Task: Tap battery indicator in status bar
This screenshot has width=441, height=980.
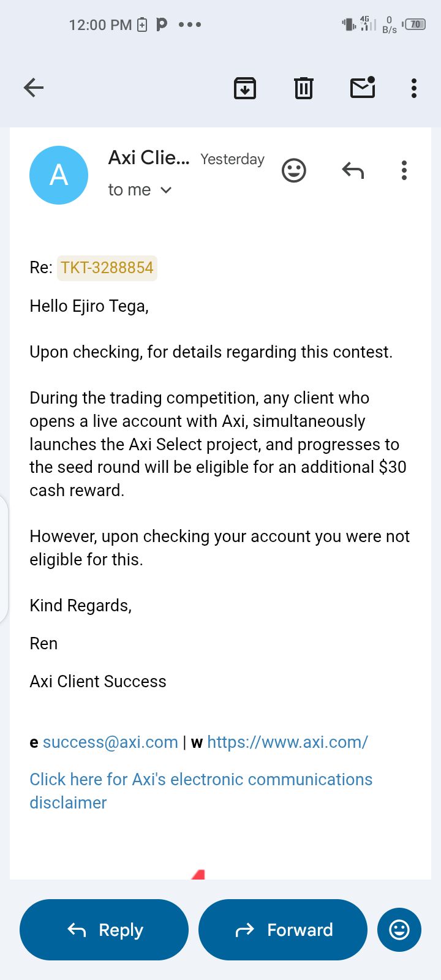Action: point(415,24)
